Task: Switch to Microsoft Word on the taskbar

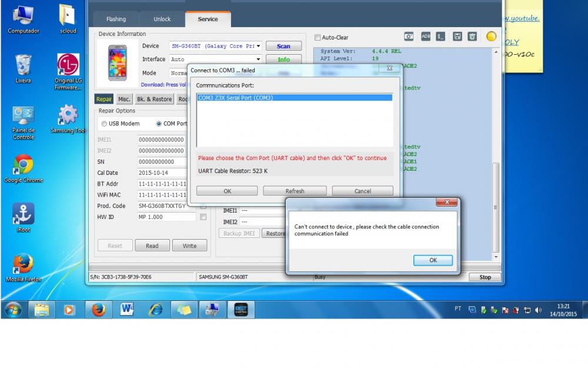Action: (127, 310)
